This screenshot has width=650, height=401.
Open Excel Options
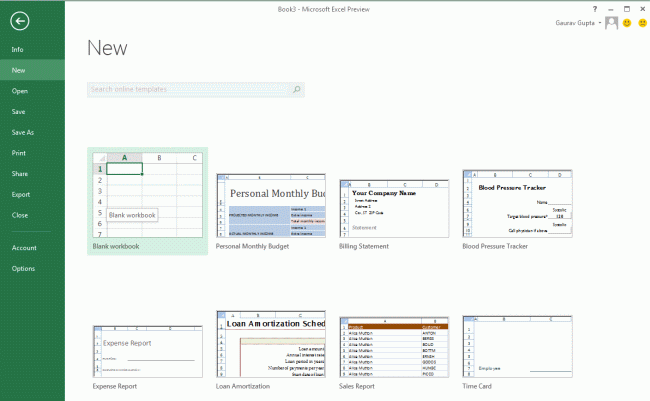click(32, 268)
